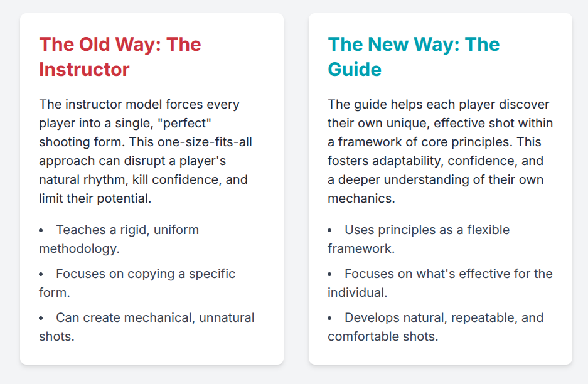
Task: Click the word "mechanics" ending the guide paragraph
Action: (x=360, y=198)
